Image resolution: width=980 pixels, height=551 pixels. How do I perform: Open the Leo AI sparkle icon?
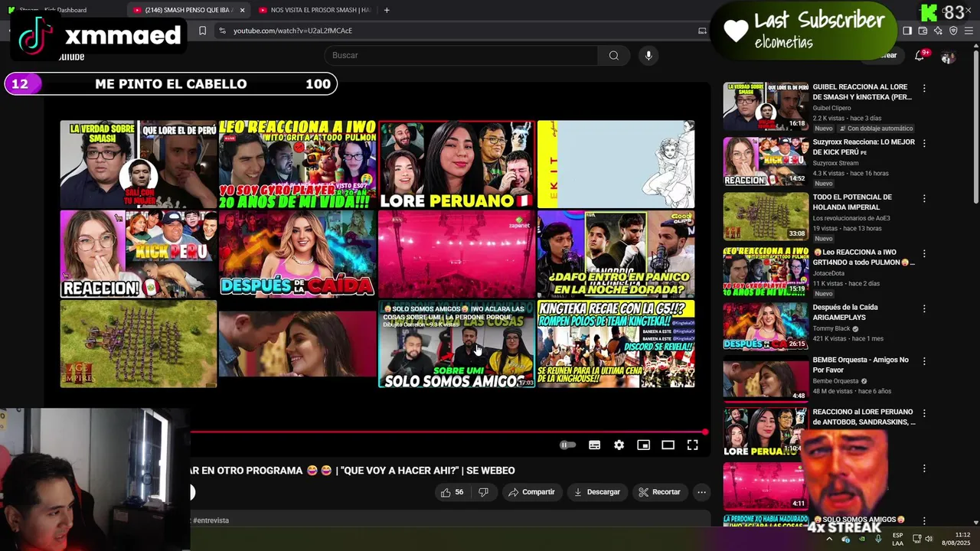click(938, 31)
